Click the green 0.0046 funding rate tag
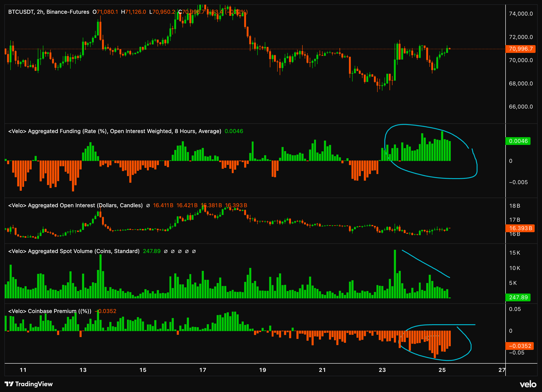The width and height of the screenshot is (542, 392). pos(518,142)
